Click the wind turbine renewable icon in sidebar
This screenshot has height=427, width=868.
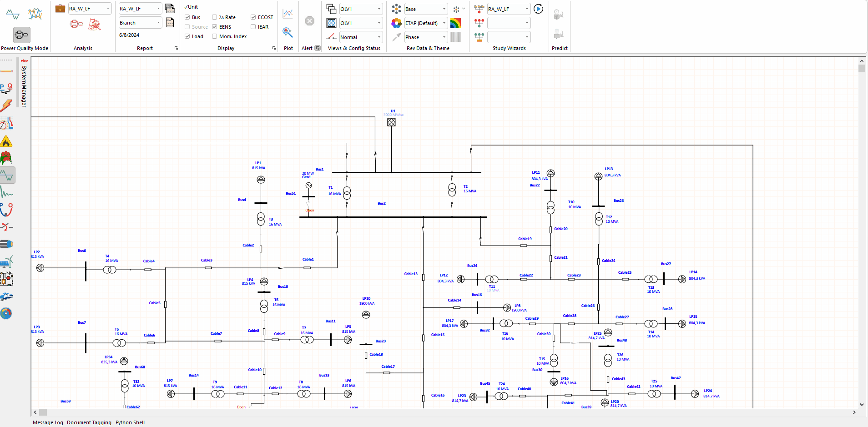pyautogui.click(x=8, y=261)
